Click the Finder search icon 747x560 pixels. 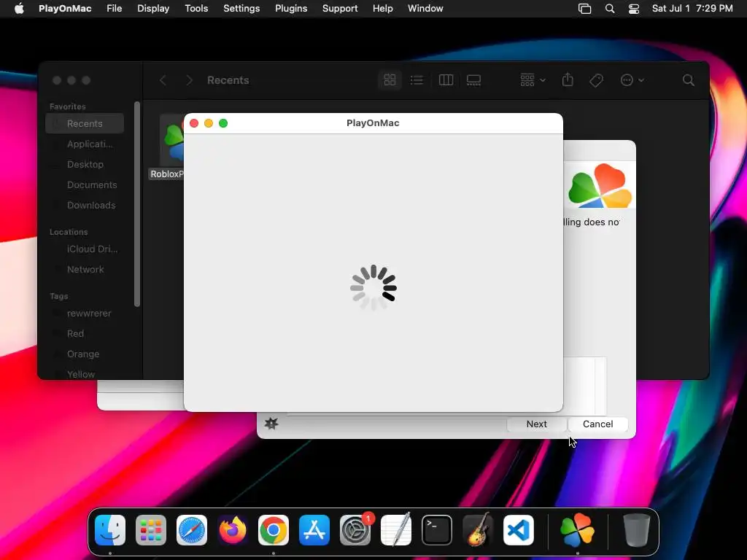coord(688,80)
